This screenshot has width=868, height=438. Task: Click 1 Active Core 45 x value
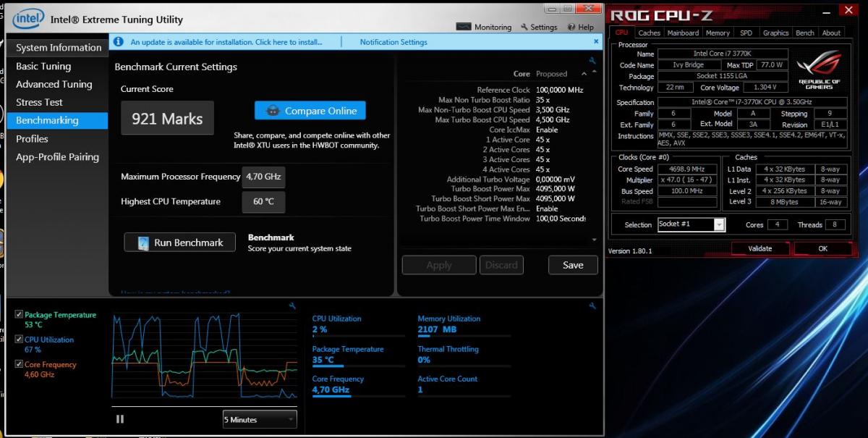[542, 140]
